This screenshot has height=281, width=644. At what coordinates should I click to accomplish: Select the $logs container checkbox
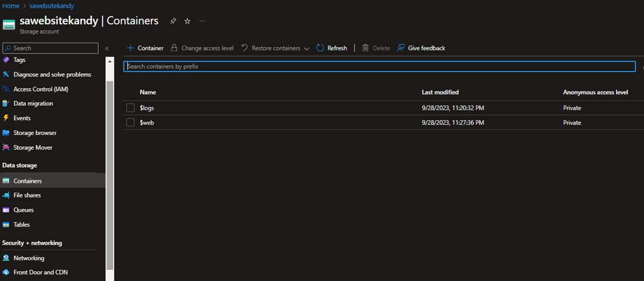(130, 108)
